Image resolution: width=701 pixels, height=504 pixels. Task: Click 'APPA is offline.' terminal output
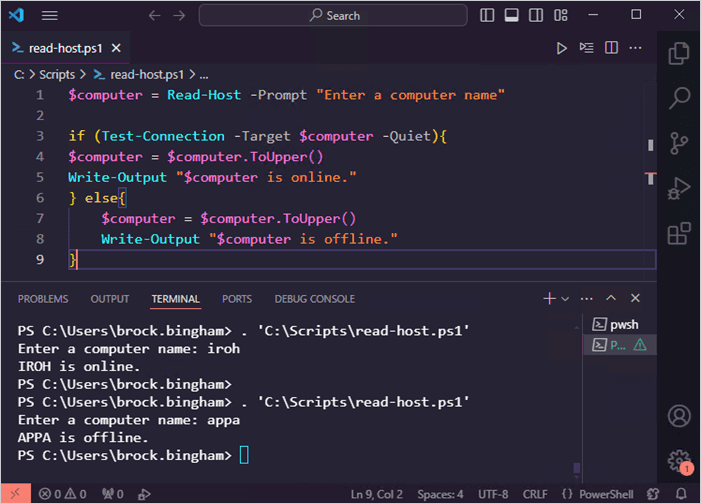83,437
